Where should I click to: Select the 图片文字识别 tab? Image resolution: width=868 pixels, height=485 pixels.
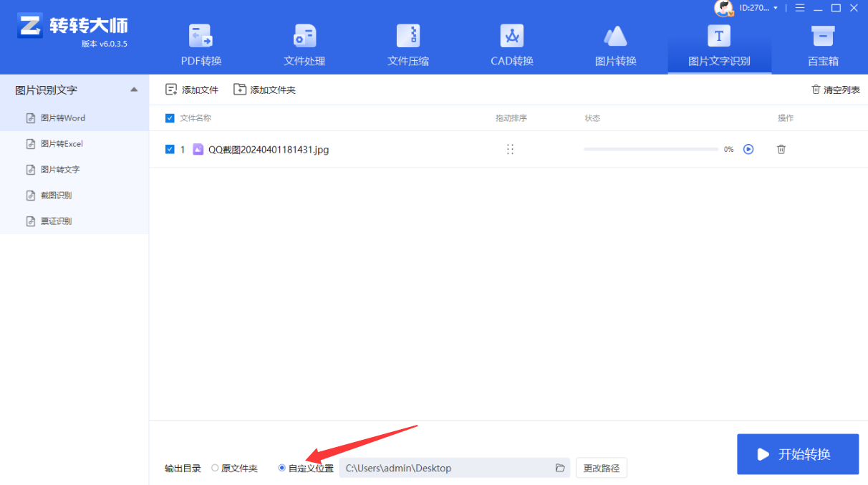point(719,45)
